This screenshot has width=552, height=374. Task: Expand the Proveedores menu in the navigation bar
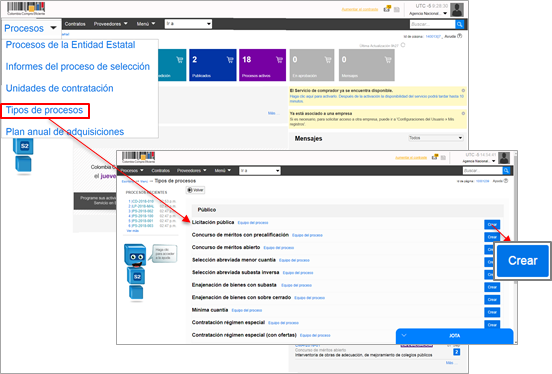point(110,24)
